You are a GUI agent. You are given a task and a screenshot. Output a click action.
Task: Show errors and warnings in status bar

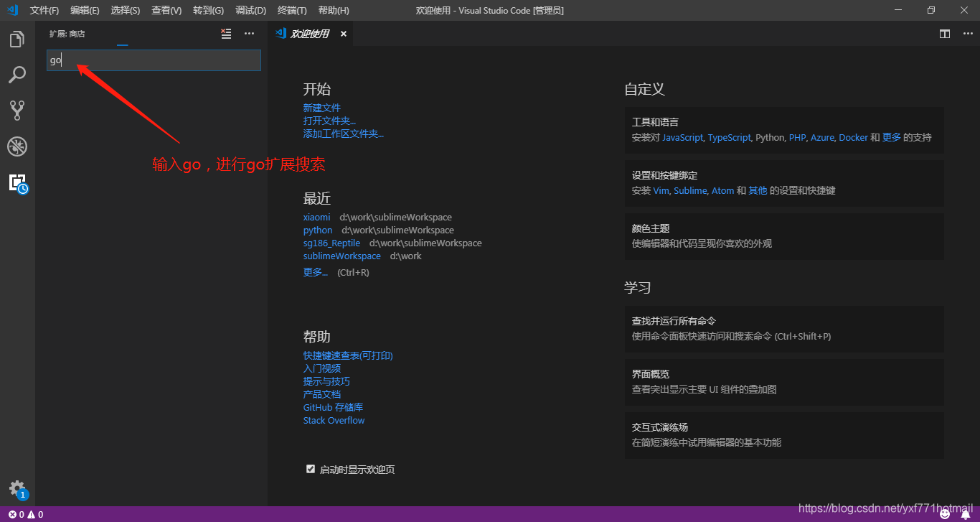point(26,514)
